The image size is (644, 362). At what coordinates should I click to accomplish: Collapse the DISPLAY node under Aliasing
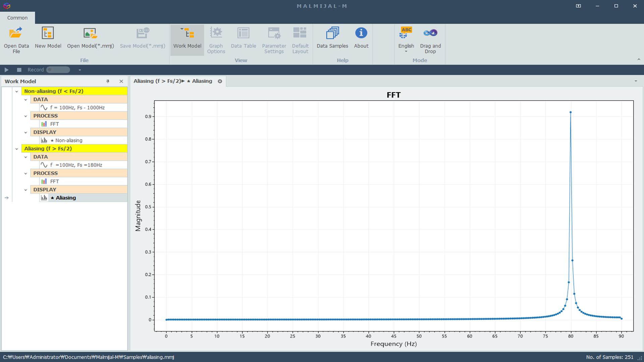[26, 190]
